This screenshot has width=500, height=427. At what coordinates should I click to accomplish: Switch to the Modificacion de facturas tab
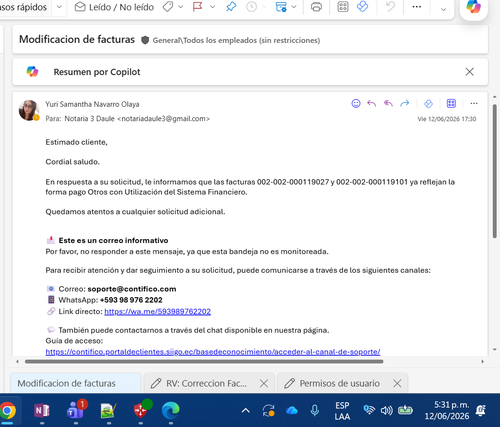(x=76, y=383)
